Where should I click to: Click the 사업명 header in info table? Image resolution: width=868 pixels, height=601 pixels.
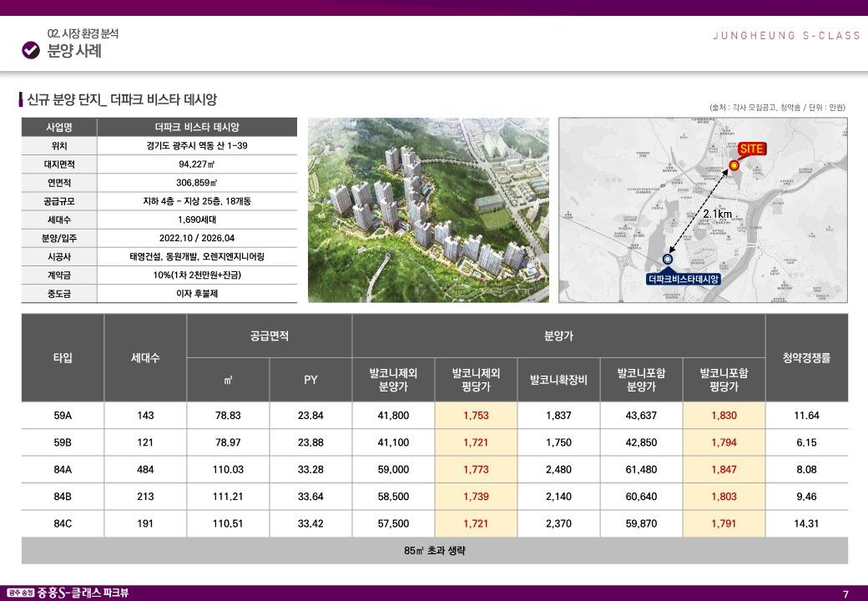coord(59,128)
